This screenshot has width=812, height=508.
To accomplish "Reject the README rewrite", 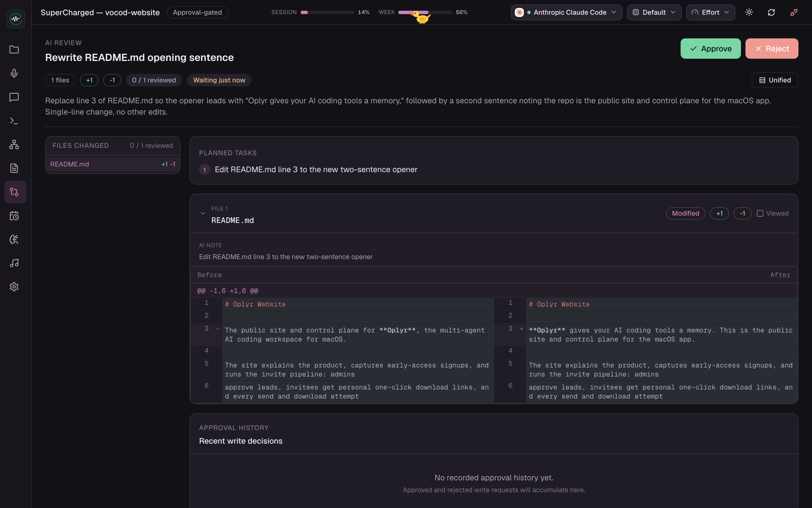I will (772, 49).
